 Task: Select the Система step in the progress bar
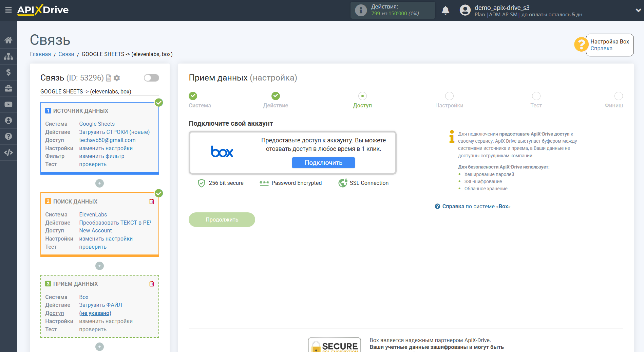click(x=193, y=96)
